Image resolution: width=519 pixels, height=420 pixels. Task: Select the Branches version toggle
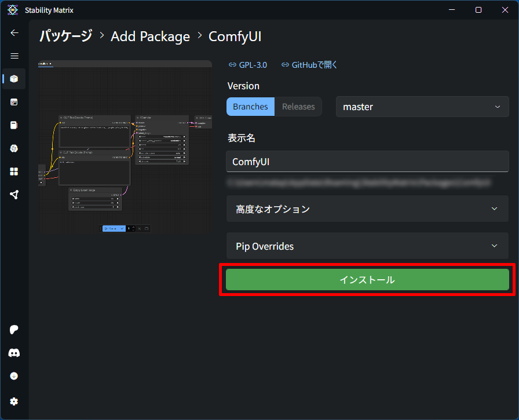251,107
